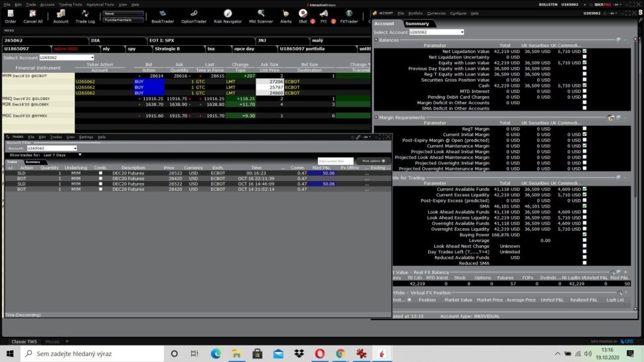The image size is (644, 362).
Task: Open Configure menu in Account window
Action: [x=458, y=13]
